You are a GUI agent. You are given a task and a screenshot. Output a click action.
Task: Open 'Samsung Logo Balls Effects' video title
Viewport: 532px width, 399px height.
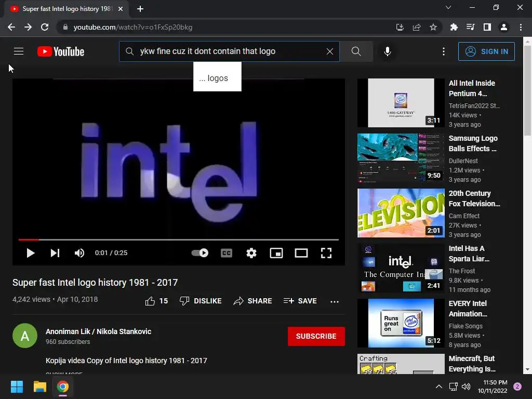coord(473,143)
